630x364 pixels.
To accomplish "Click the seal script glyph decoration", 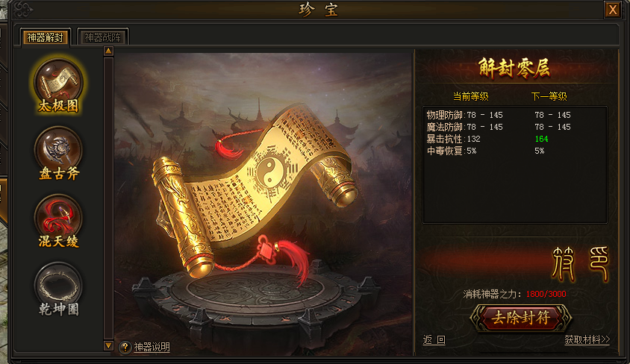I will coord(581,263).
